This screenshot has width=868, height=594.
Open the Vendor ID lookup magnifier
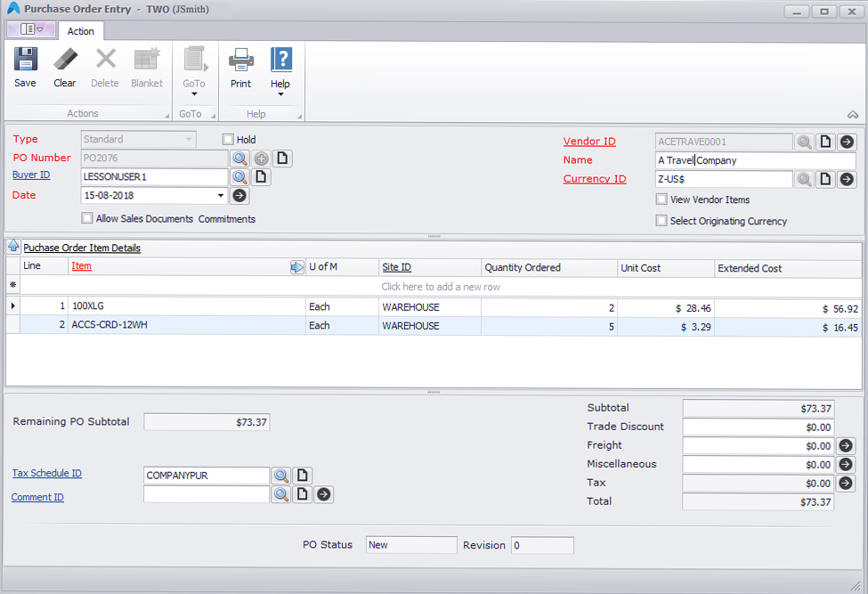[x=804, y=142]
